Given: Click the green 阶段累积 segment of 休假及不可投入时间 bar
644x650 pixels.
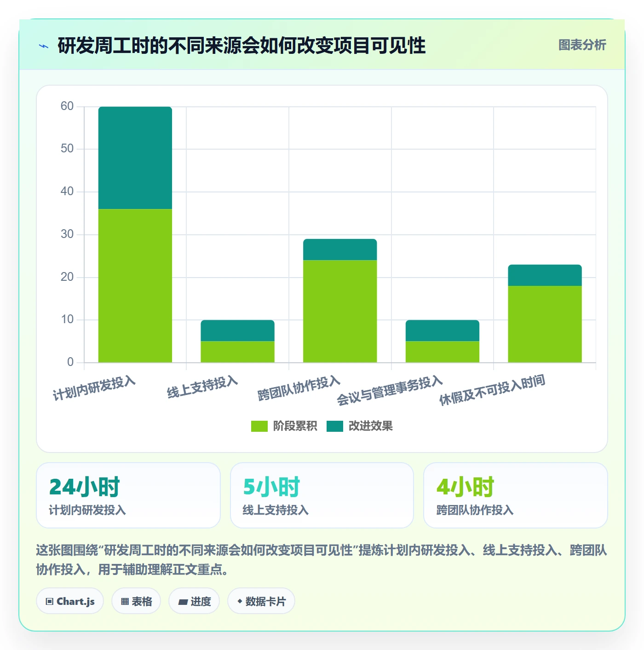Looking at the screenshot, I should pyautogui.click(x=545, y=324).
